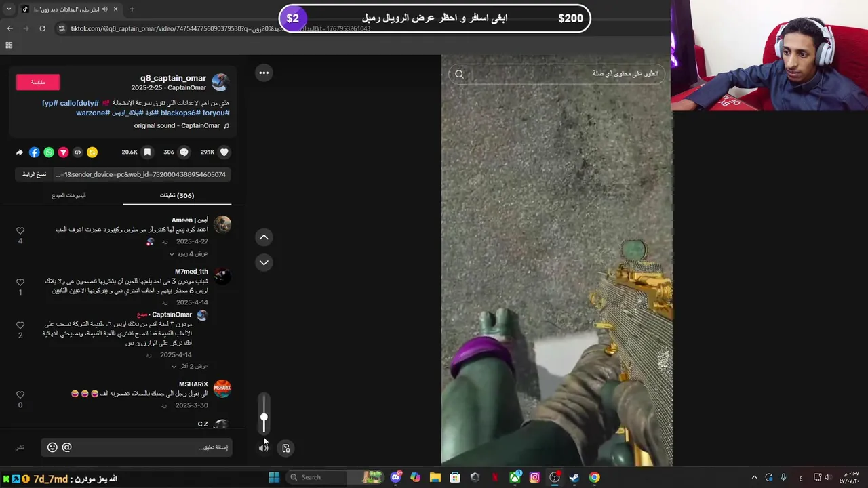Like the video with the heart icon

(x=224, y=152)
